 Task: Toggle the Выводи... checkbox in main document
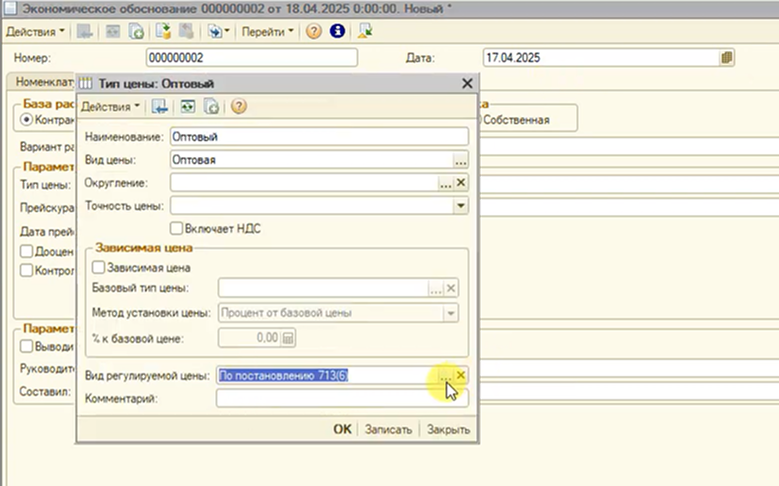tap(26, 346)
